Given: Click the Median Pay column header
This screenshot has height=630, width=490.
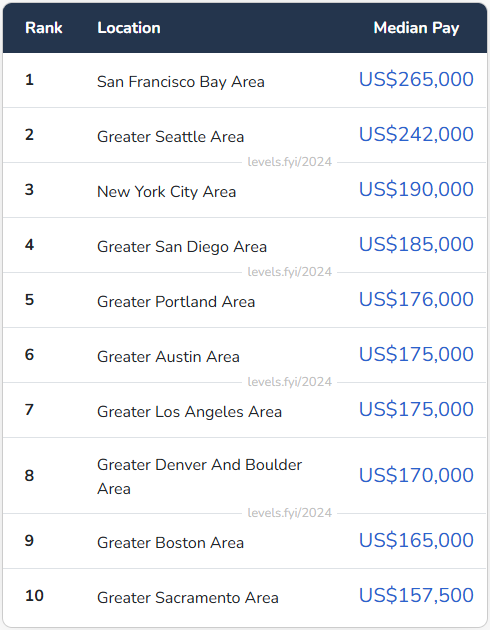Looking at the screenshot, I should pos(416,28).
